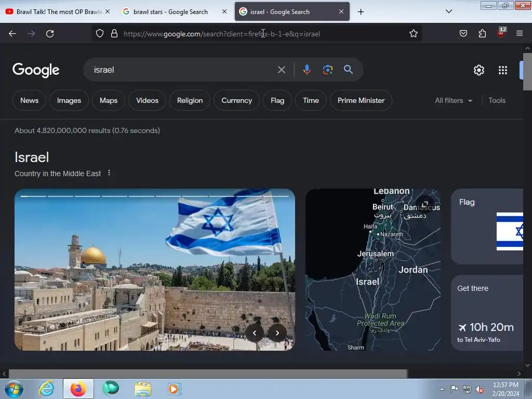Filter results by Images

point(69,100)
